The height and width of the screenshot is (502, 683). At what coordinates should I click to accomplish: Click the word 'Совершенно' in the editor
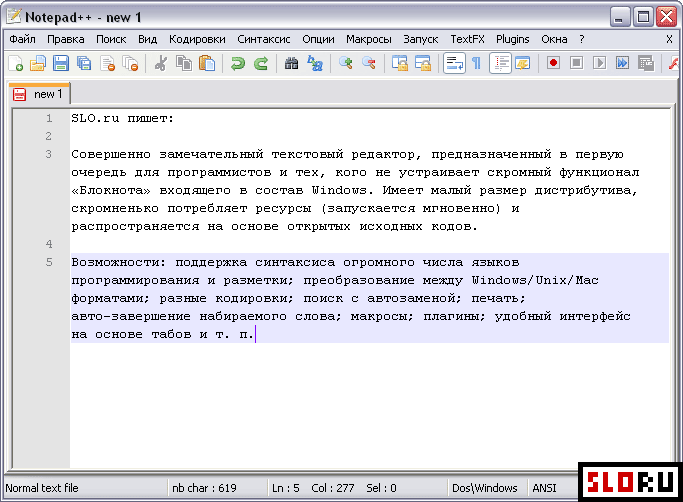point(111,155)
